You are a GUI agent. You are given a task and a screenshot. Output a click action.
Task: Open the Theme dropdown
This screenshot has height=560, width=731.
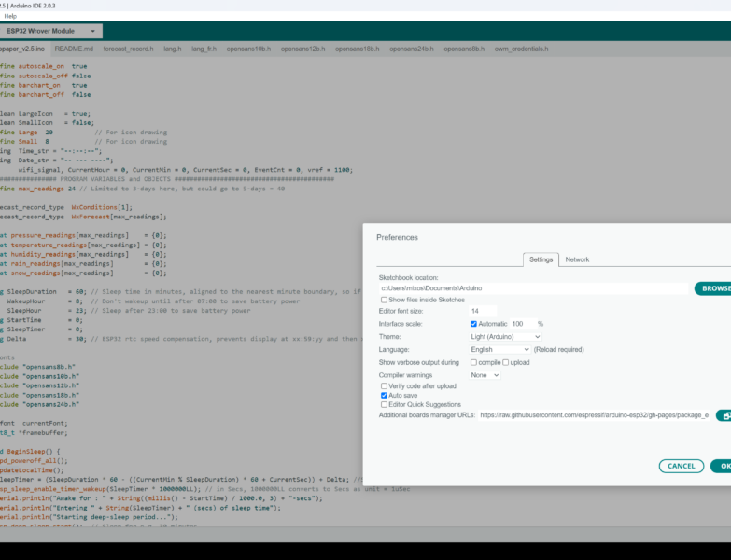(505, 336)
